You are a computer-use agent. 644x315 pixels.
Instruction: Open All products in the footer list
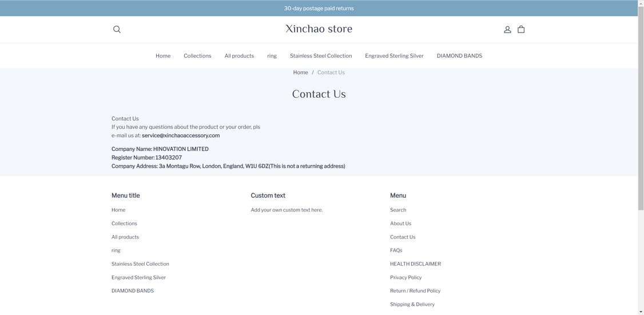tap(125, 237)
